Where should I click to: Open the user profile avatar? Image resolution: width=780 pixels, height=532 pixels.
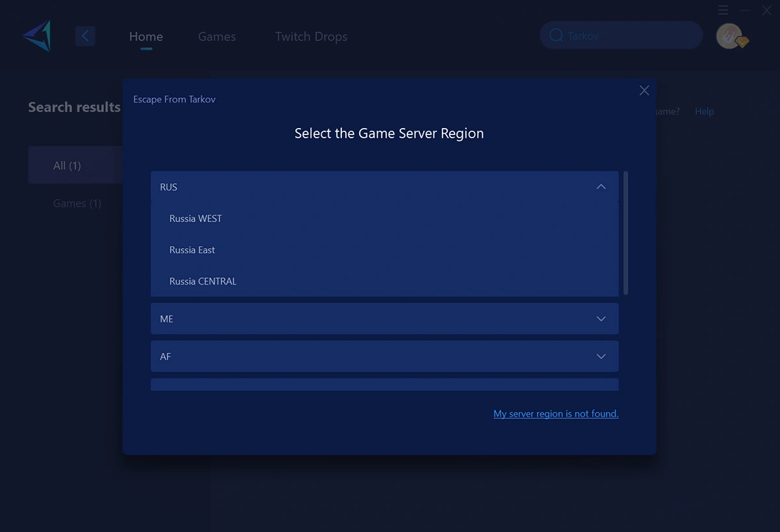click(x=729, y=36)
